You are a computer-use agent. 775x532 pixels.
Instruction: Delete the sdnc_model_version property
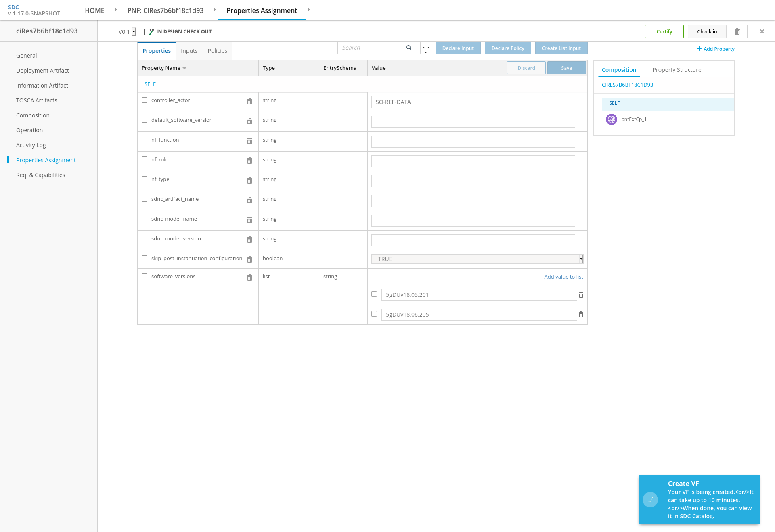coord(249,240)
